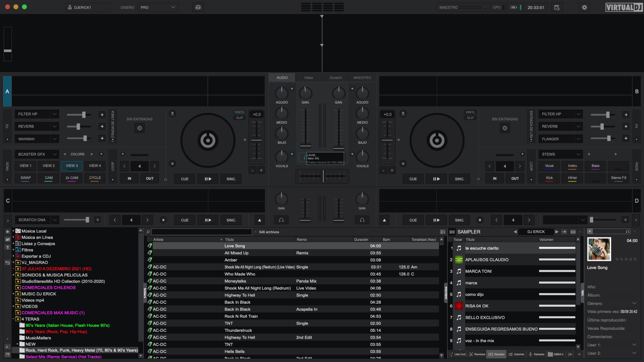Toggle SLIP mode on deck A
644x362 pixels.
239,118
